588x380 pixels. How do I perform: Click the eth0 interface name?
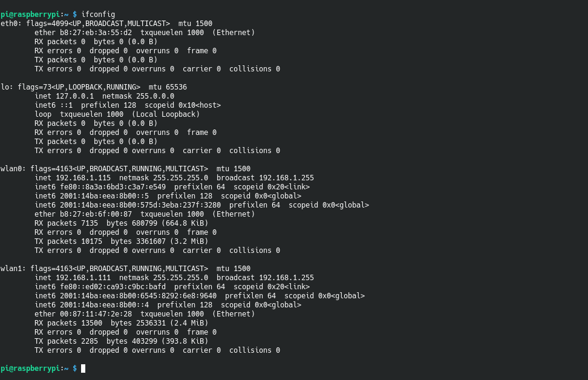[11, 23]
